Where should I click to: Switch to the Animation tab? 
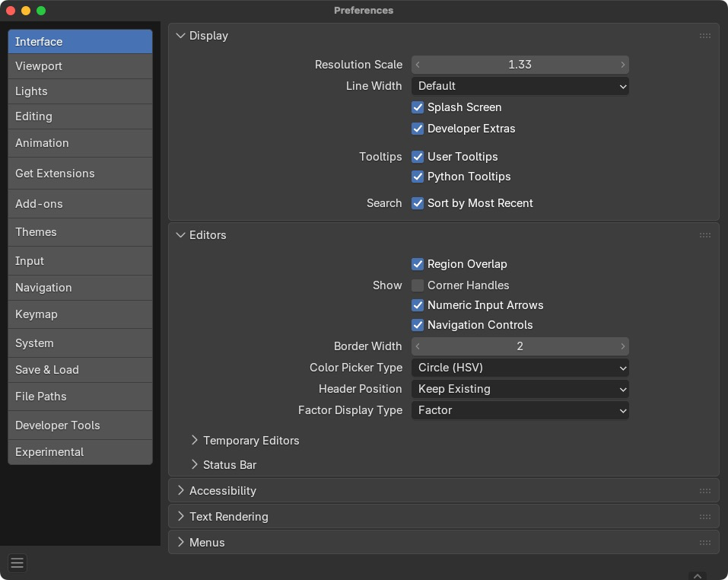(81, 142)
